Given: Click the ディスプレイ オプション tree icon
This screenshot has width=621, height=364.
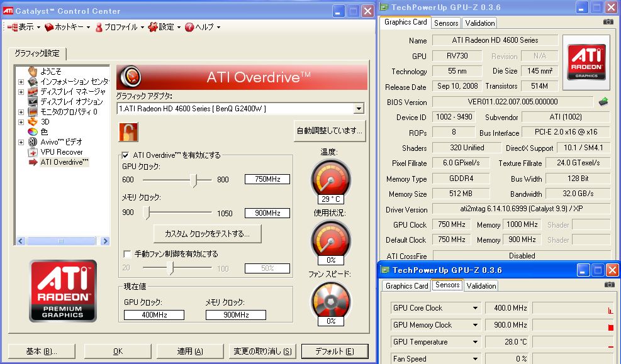Looking at the screenshot, I should pyautogui.click(x=33, y=102).
